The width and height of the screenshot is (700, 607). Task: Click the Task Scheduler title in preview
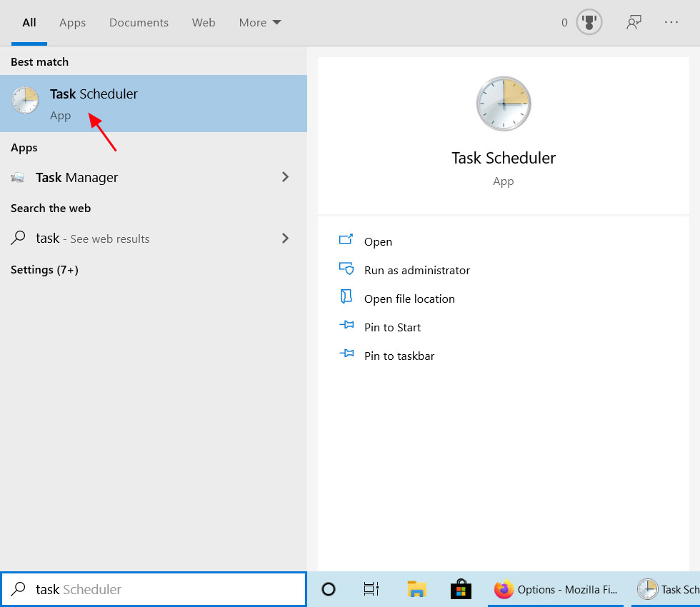coord(504,158)
